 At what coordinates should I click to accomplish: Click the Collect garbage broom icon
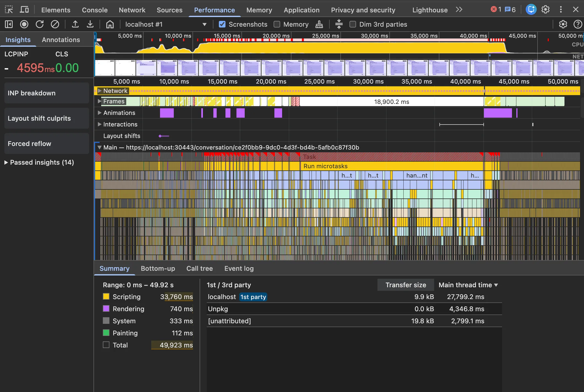[319, 24]
